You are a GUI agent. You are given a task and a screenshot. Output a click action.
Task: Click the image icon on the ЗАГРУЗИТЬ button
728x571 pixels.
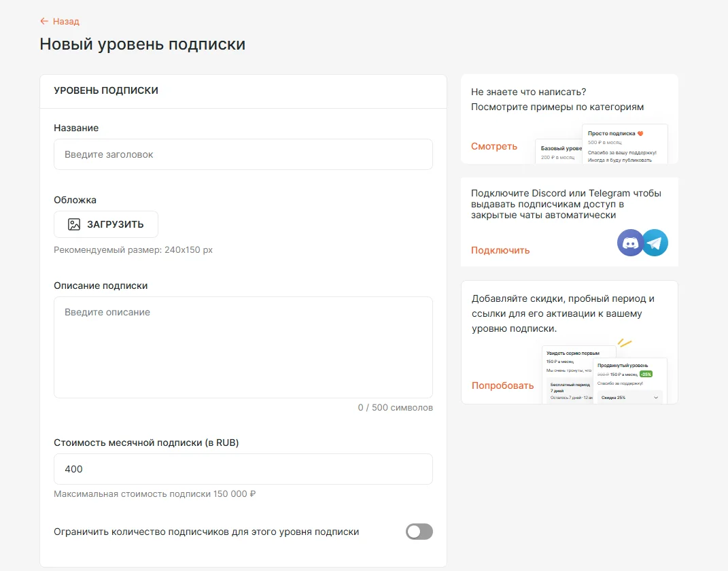click(74, 224)
